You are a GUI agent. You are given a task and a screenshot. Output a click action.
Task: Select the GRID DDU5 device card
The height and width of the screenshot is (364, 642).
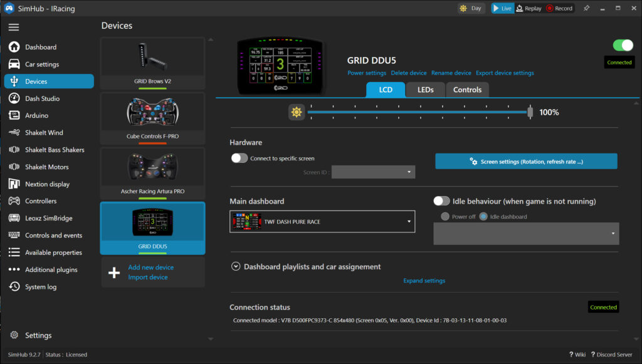tap(153, 228)
